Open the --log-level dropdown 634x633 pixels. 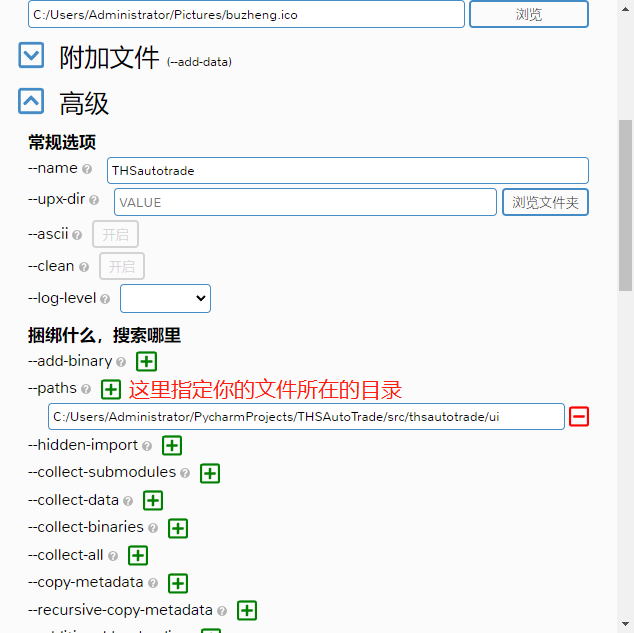click(x=165, y=298)
